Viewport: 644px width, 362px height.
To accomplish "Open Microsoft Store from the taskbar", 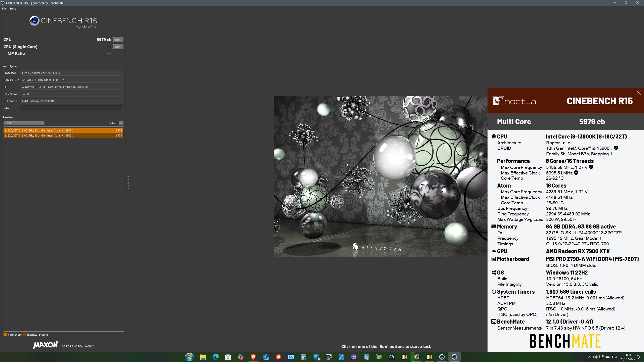I will click(x=228, y=357).
